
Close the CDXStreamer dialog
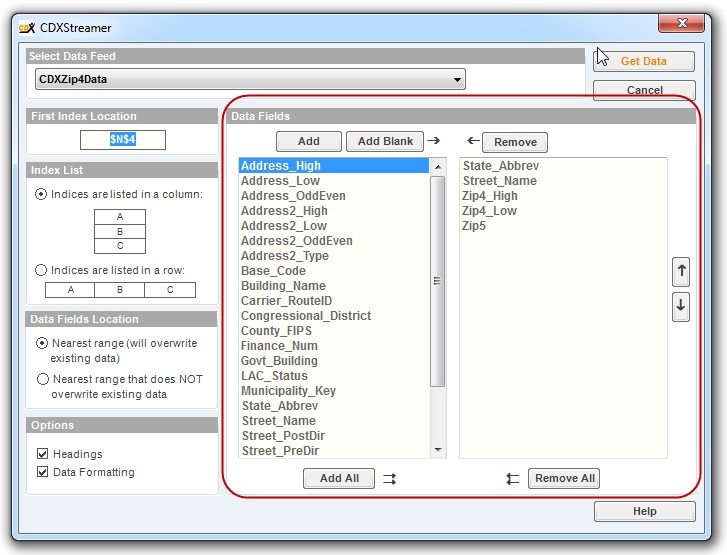coord(682,23)
